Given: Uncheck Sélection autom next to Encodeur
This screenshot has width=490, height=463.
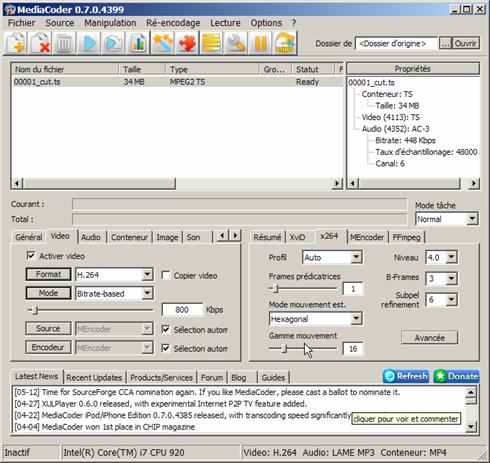Looking at the screenshot, I should point(166,348).
